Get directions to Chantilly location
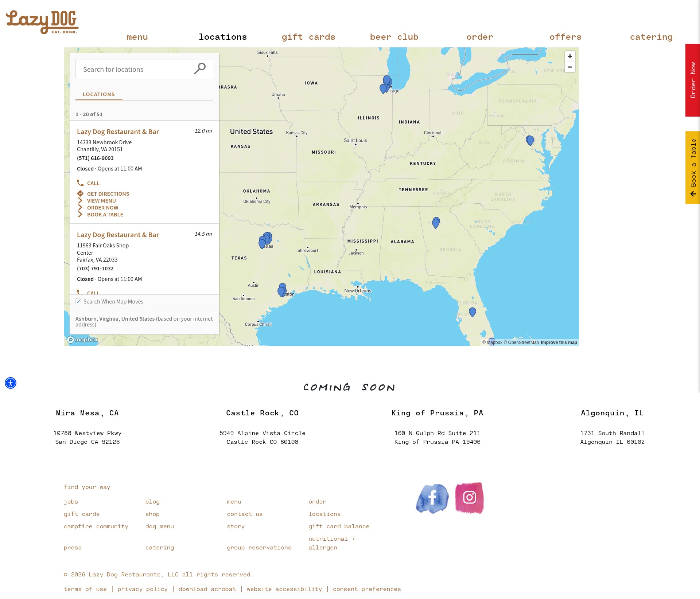The image size is (700, 599). [x=103, y=194]
